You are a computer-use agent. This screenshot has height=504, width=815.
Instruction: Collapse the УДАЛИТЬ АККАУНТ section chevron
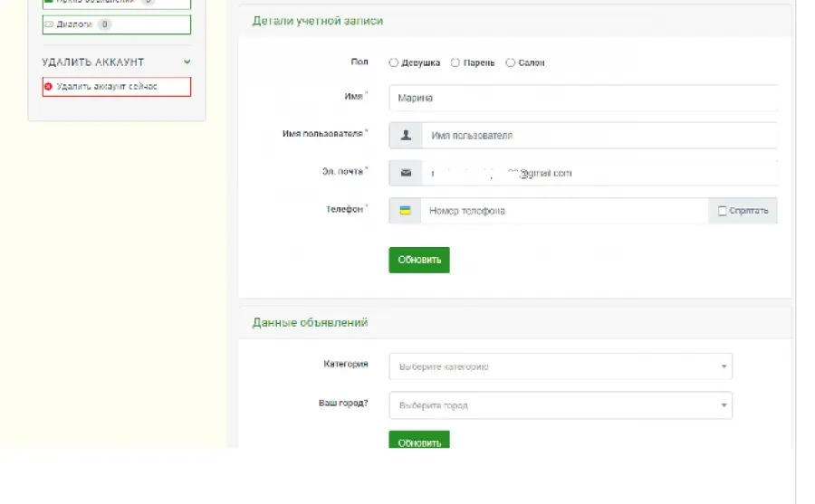click(x=187, y=62)
